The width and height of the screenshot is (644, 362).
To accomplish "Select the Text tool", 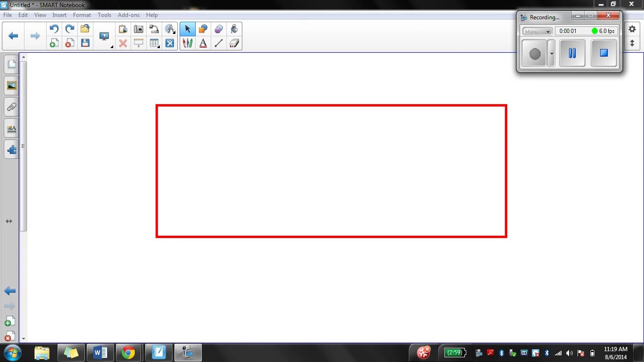I will pyautogui.click(x=203, y=43).
